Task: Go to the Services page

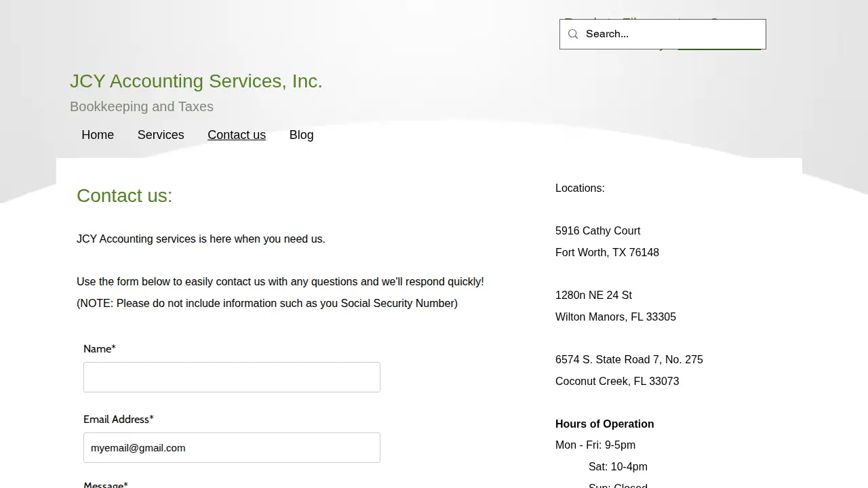Action: (161, 135)
